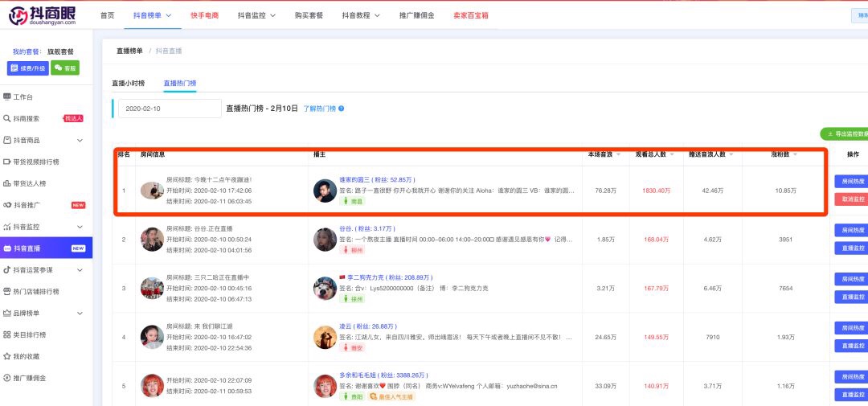This screenshot has height=406, width=868.
Task: Click the 带货达人榜 chart icon
Action: tap(7, 183)
